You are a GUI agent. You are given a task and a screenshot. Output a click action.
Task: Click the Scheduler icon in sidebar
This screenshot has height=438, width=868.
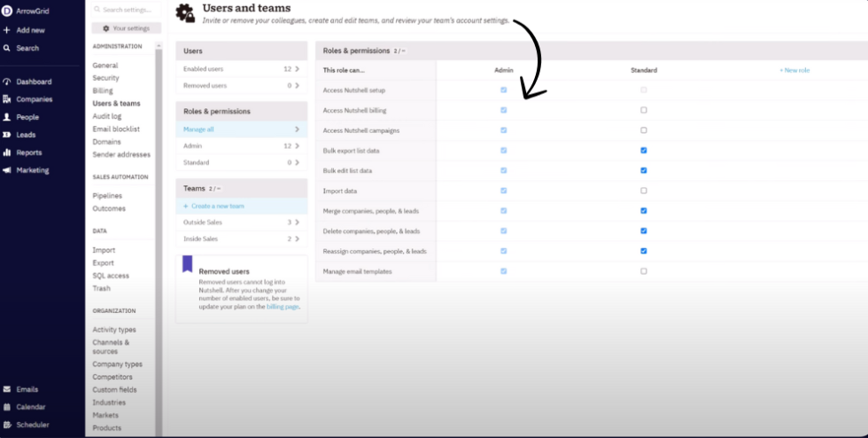point(7,425)
